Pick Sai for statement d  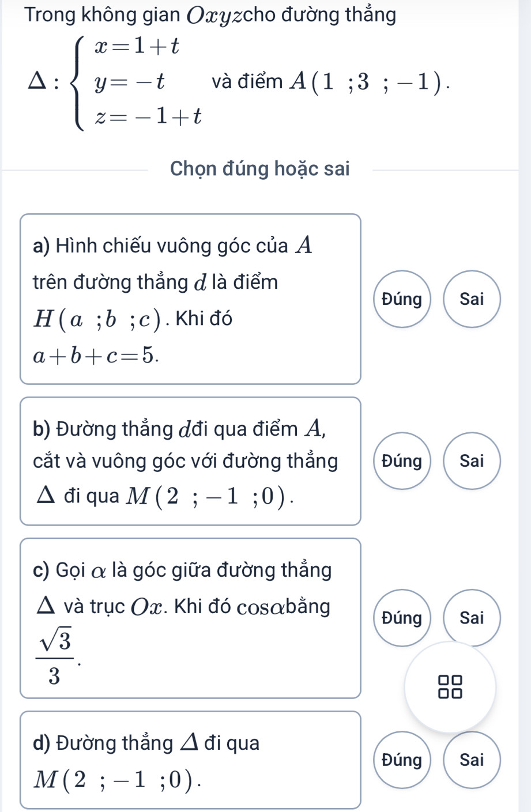(x=472, y=760)
